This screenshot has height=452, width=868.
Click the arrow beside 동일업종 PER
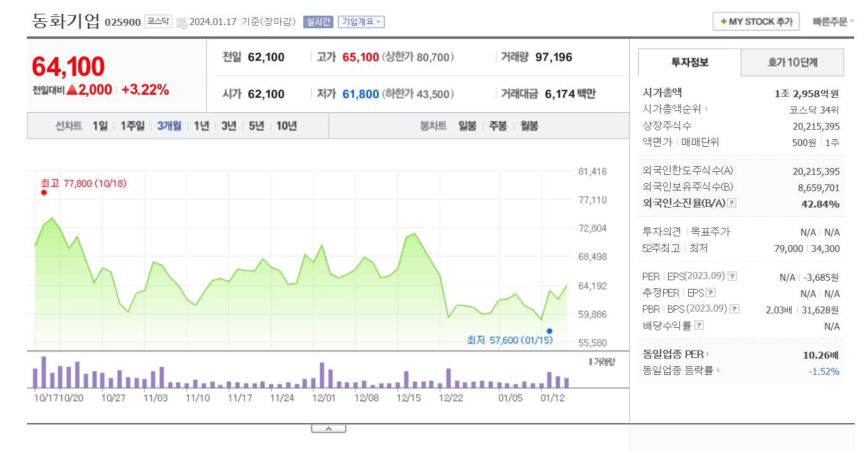click(x=708, y=354)
